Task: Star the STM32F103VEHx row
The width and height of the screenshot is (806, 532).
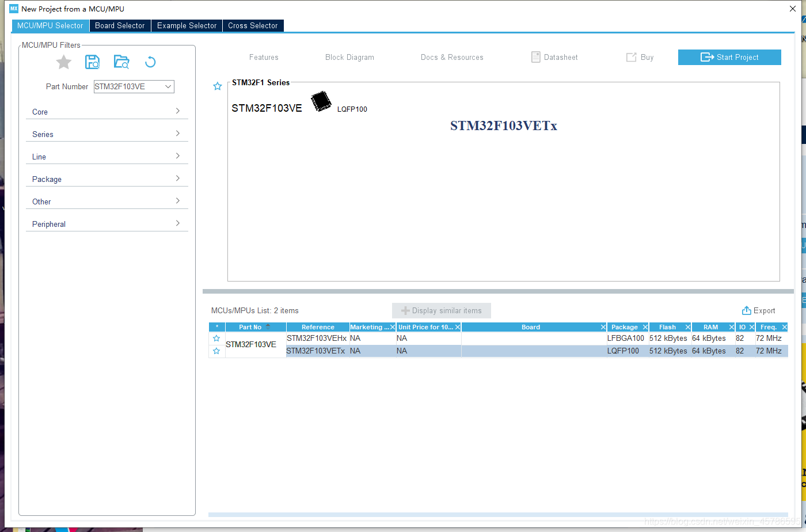Action: [x=216, y=339]
